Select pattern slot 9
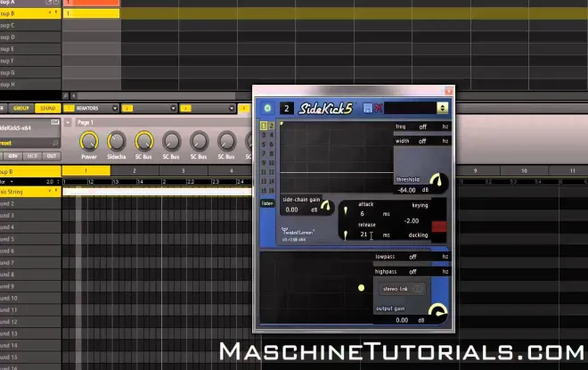Image resolution: width=588 pixels, height=370 pixels. coord(475,171)
